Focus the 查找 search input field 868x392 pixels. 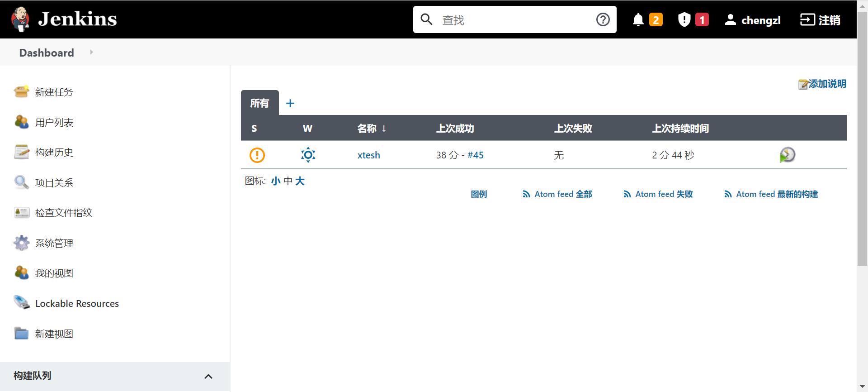click(514, 19)
